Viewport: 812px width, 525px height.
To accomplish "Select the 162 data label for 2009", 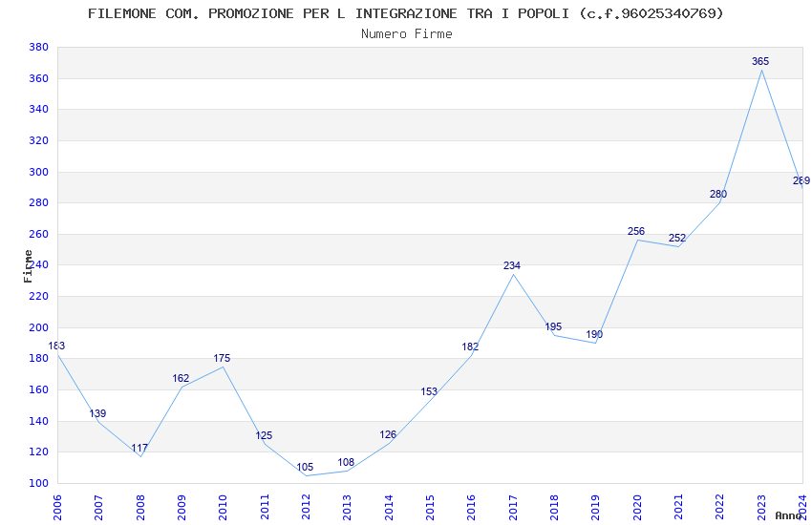I will coord(181,379).
